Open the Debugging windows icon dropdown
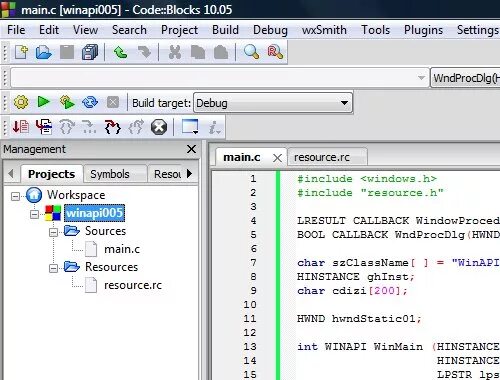Image resolution: width=500 pixels, height=380 pixels. tap(190, 127)
